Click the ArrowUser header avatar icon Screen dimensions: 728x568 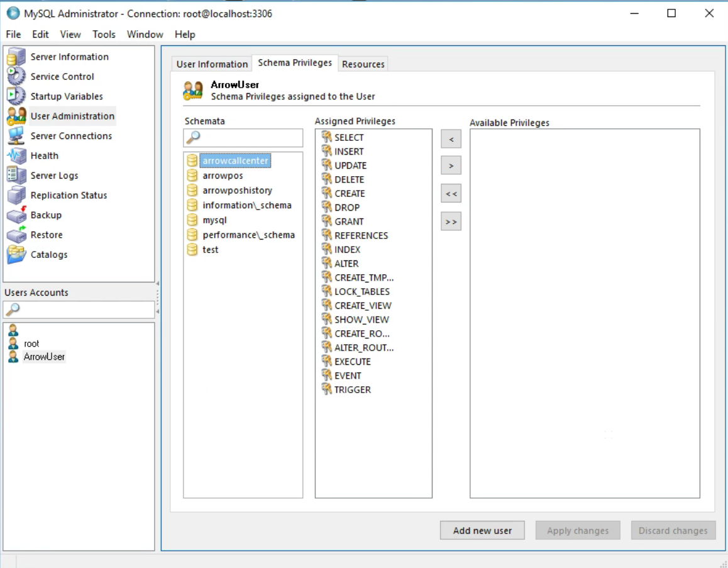(x=193, y=91)
